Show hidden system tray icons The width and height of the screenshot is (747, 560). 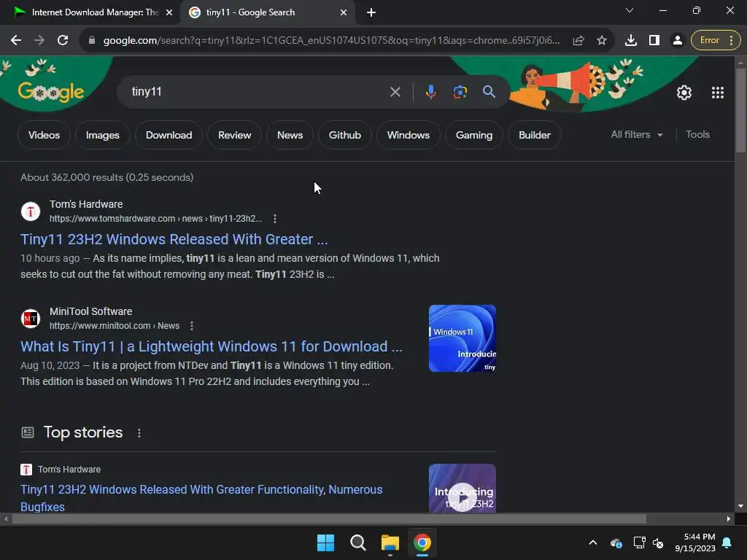(x=592, y=542)
